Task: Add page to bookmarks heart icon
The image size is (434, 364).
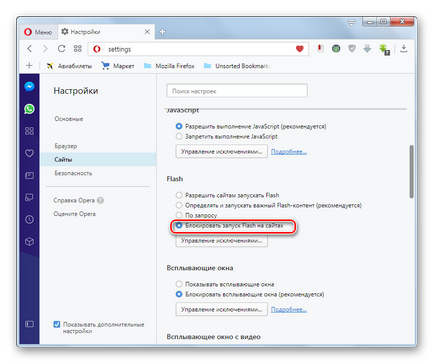Action: (299, 49)
